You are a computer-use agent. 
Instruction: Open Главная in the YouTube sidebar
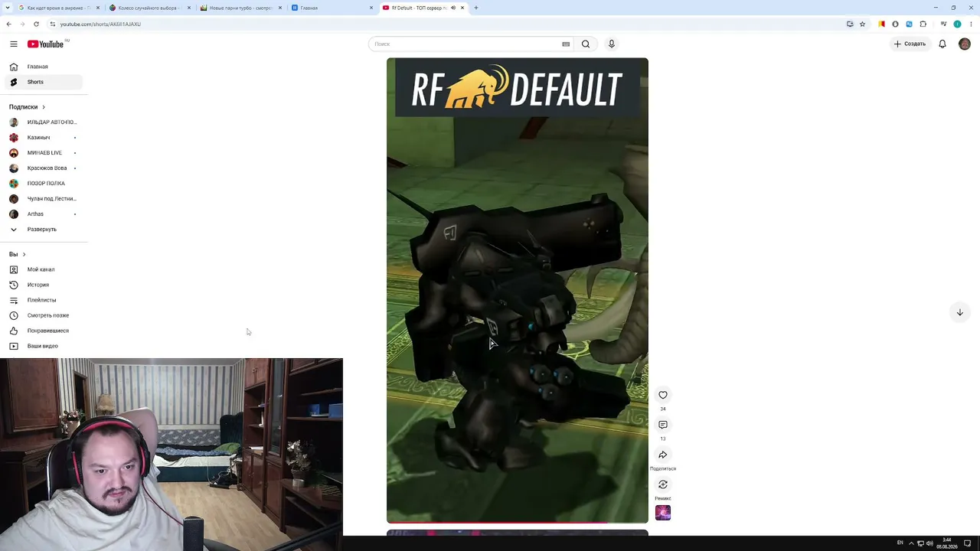pos(42,67)
